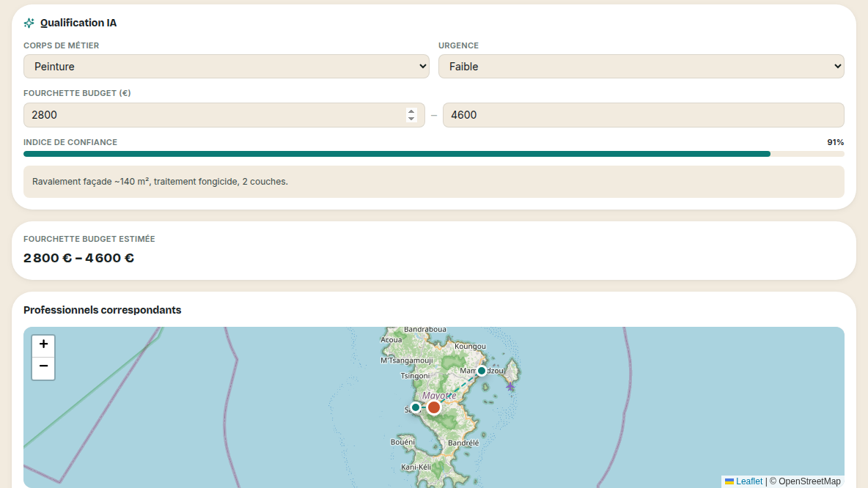Viewport: 868px width, 488px height.
Task: Increase minimum budget with the up stepper arrow
Action: 411,111
